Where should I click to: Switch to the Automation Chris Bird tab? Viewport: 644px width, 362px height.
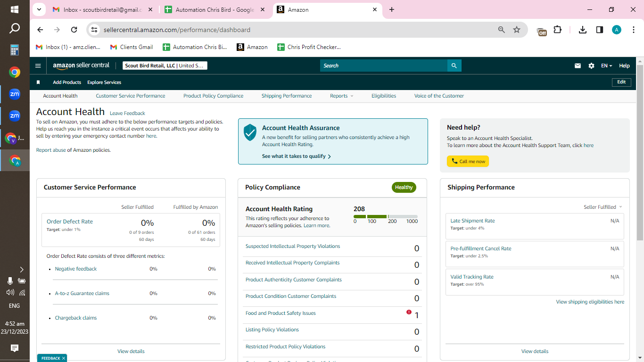click(215, 9)
